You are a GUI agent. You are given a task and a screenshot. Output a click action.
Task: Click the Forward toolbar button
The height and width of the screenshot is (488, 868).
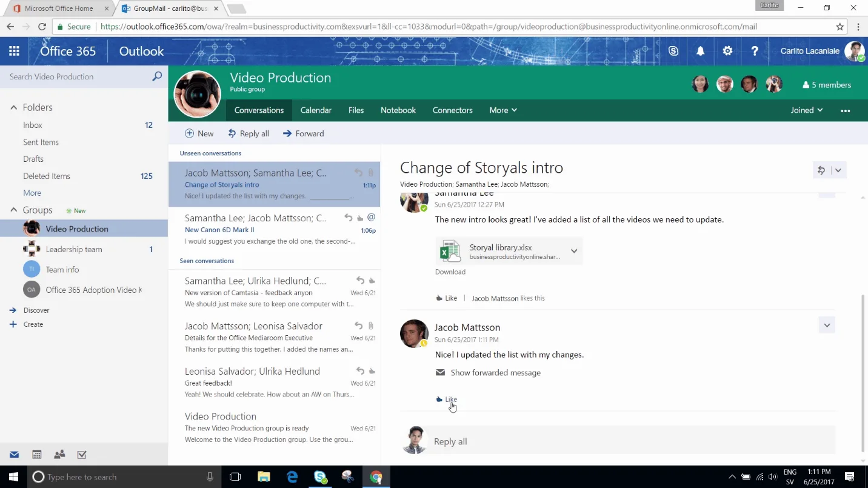[x=304, y=133]
